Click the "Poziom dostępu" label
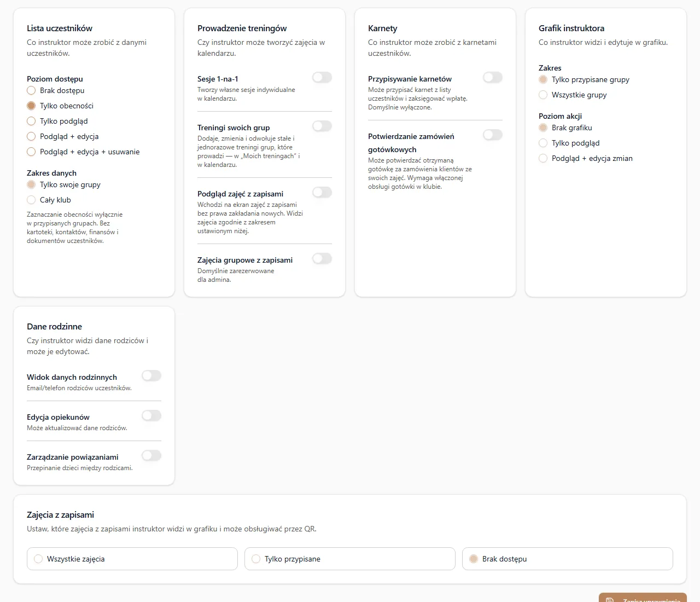Screen dimensions: 700x602 coord(55,79)
